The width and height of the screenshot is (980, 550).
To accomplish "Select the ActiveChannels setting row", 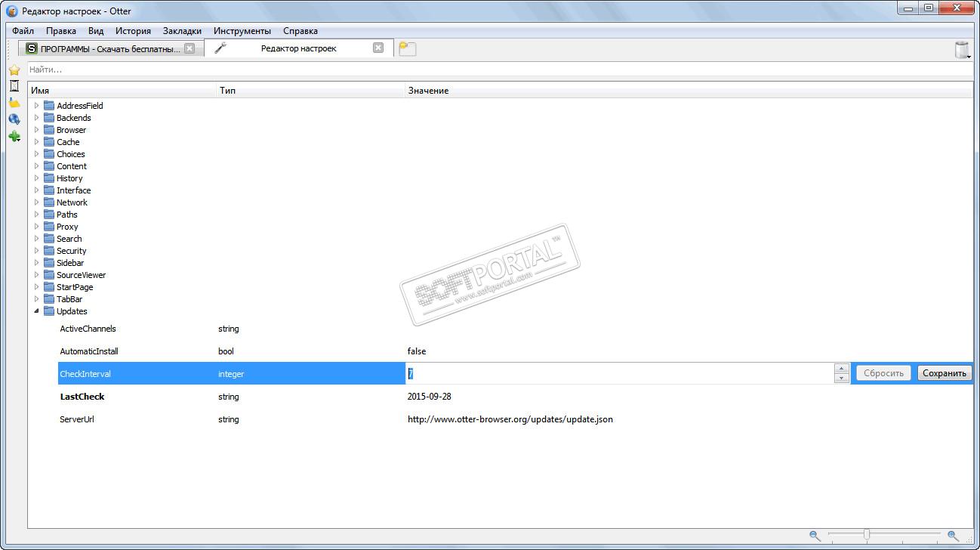I will pos(515,329).
